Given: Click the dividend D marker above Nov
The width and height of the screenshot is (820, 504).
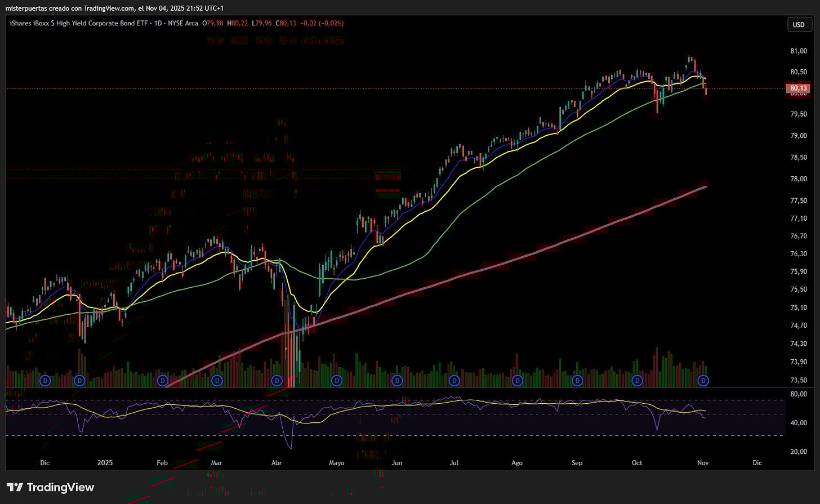Looking at the screenshot, I should 703,381.
